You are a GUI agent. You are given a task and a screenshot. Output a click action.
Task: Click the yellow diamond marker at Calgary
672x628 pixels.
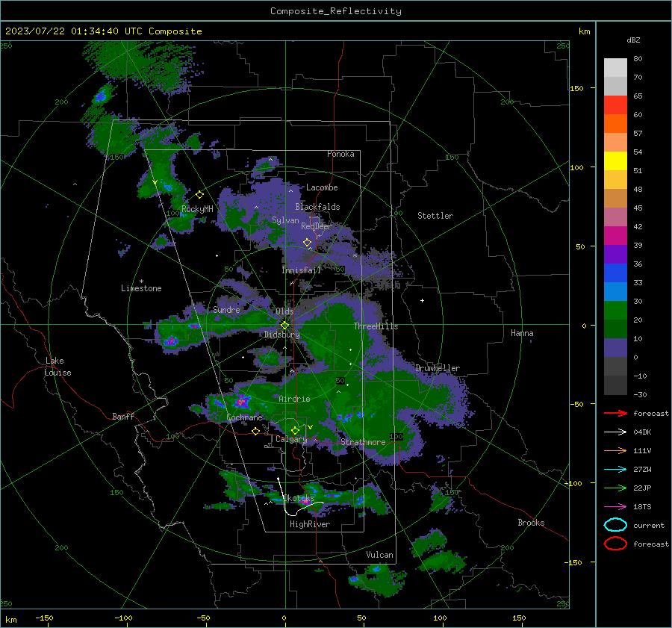[295, 430]
